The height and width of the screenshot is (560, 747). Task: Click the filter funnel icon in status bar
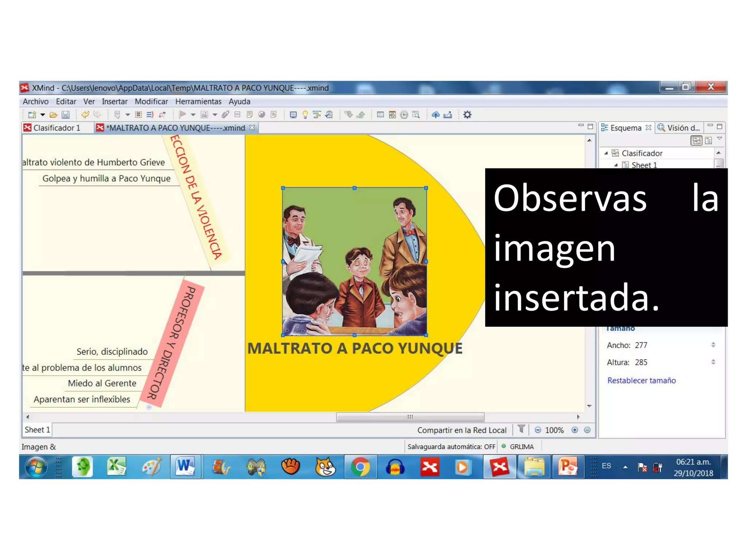pyautogui.click(x=522, y=429)
